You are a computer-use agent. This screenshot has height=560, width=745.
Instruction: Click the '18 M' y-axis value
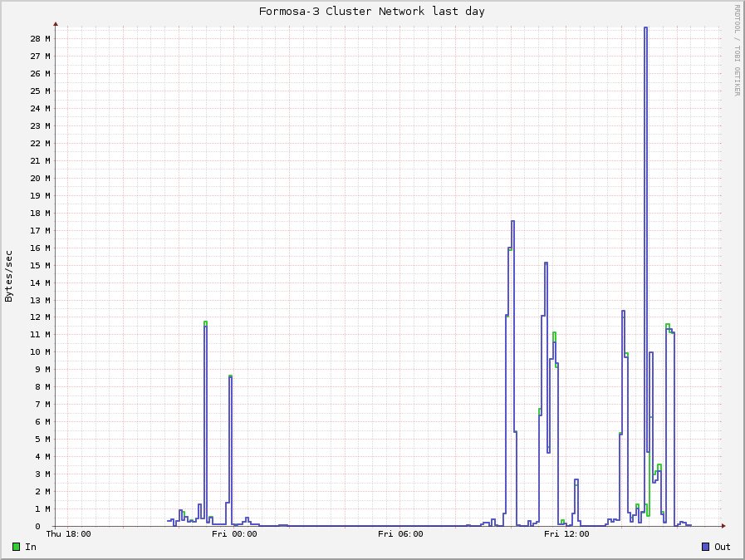(x=40, y=213)
